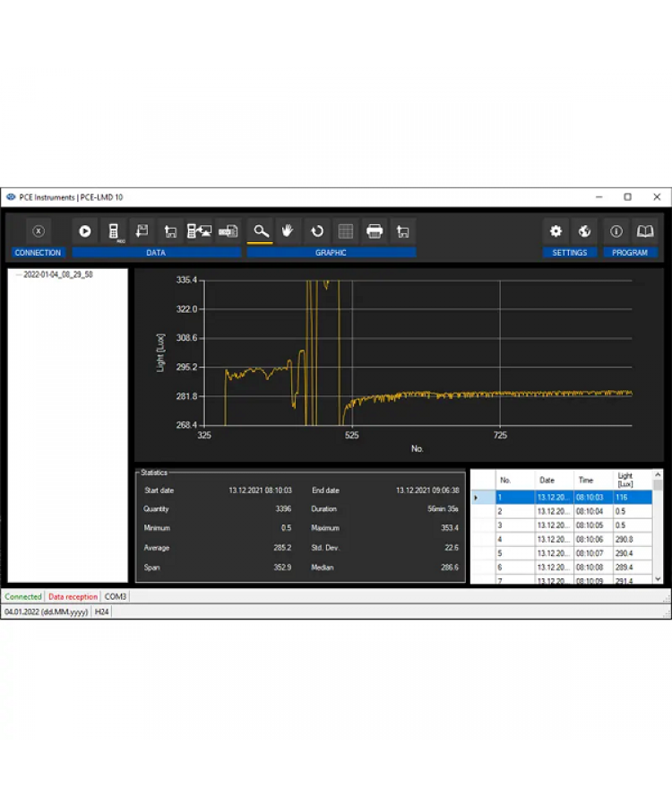
Task: Open settings with the gear icon
Action: (556, 230)
